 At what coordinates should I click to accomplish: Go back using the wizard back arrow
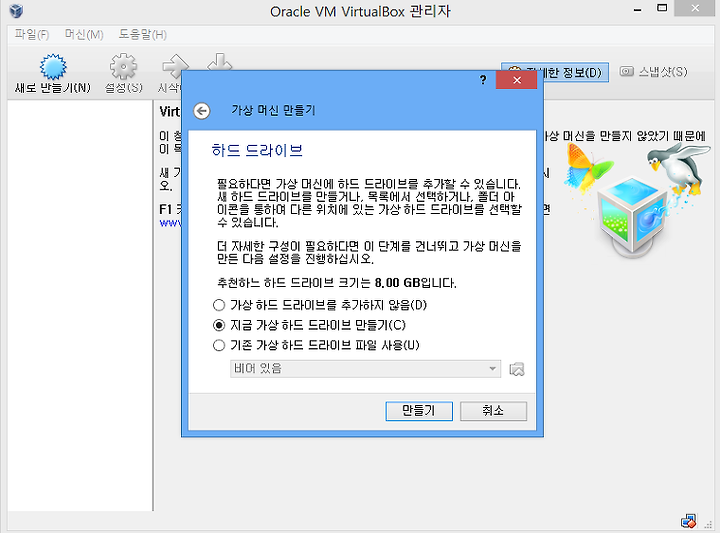tap(202, 111)
